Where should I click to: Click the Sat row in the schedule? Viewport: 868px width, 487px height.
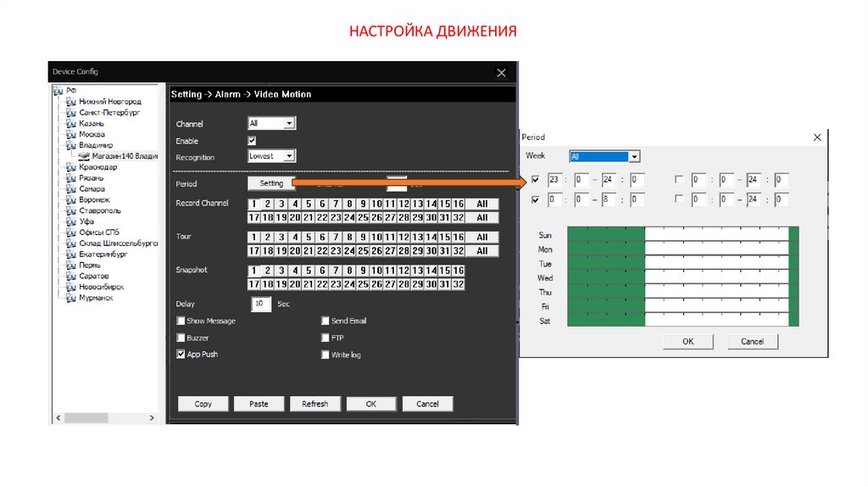tap(683, 320)
